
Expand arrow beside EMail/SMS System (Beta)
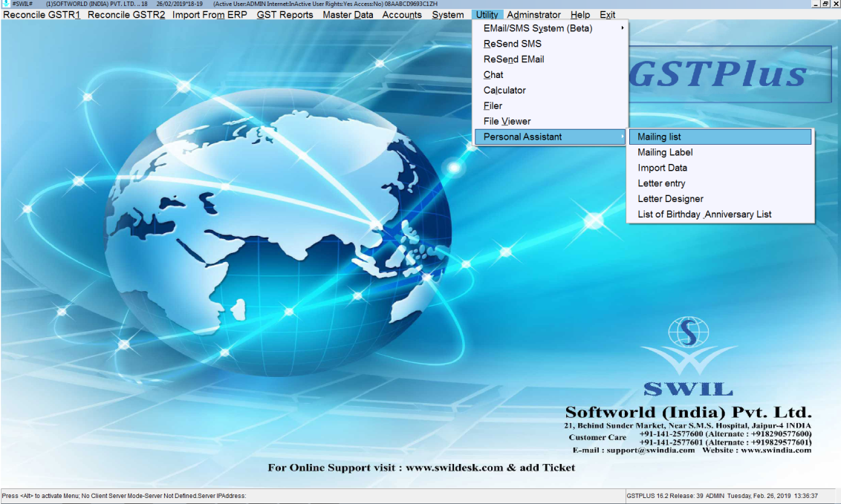622,28
